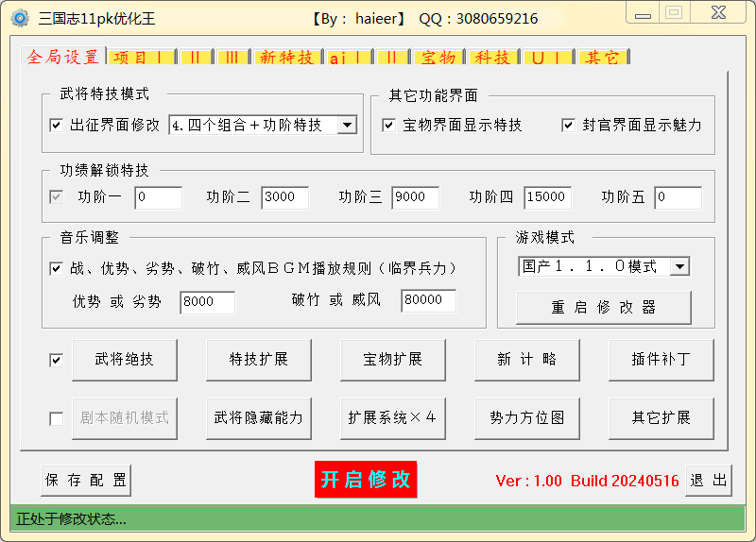
Task: Click the gear app icon in title bar
Action: coord(20,18)
